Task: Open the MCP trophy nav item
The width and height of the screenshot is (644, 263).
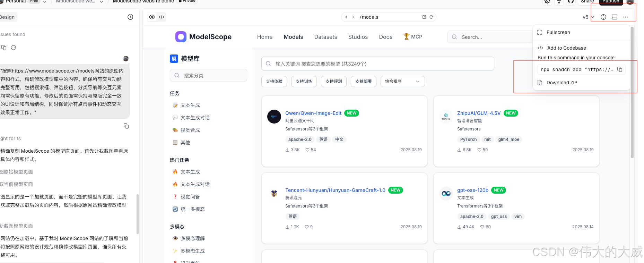Action: tap(413, 37)
